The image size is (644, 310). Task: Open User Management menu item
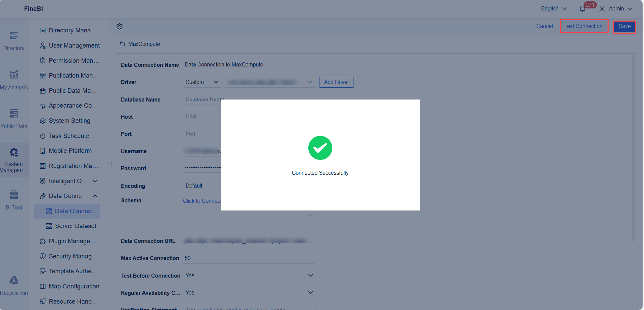[70, 46]
